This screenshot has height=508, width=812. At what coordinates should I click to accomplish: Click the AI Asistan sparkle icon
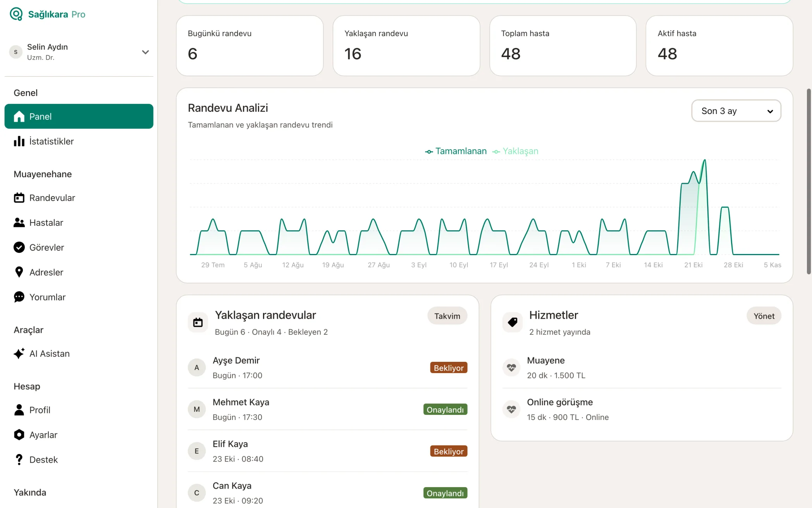coord(19,354)
